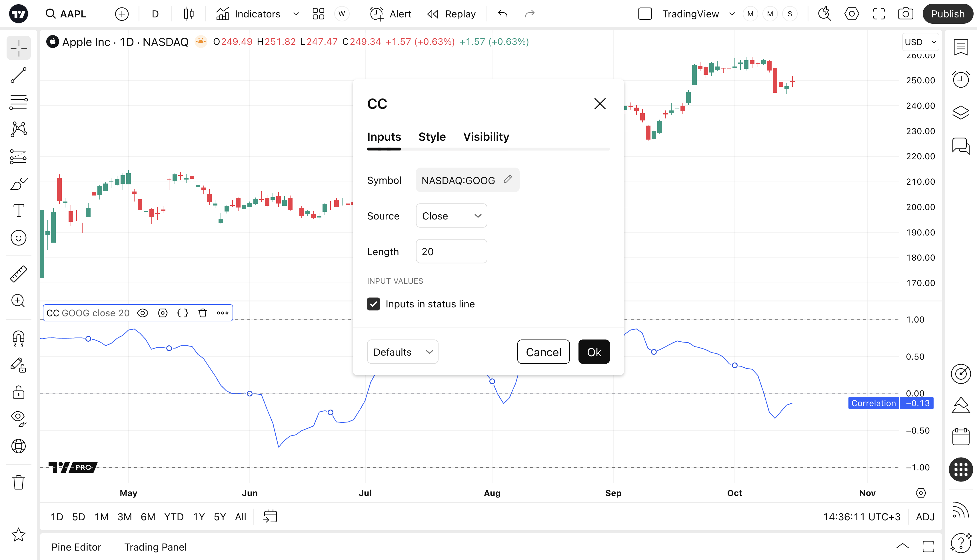Uncheck Inputs in status line
Image resolution: width=977 pixels, height=560 pixels.
pyautogui.click(x=373, y=304)
